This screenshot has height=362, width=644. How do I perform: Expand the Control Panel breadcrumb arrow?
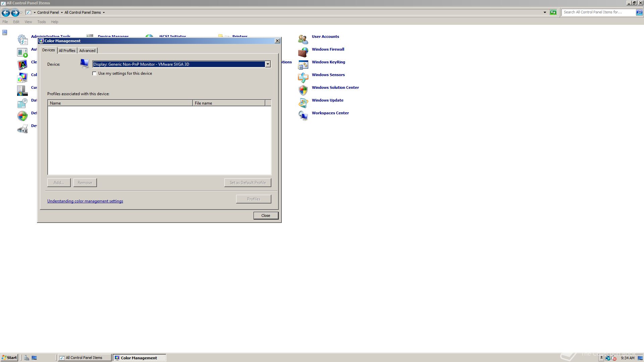tap(62, 12)
